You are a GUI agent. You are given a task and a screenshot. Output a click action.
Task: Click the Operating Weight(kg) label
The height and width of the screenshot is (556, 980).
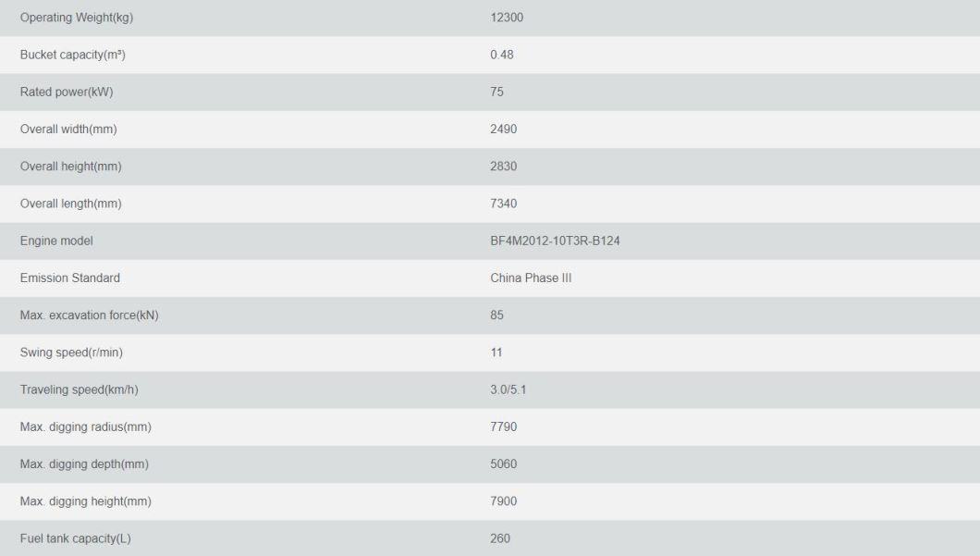pos(76,18)
